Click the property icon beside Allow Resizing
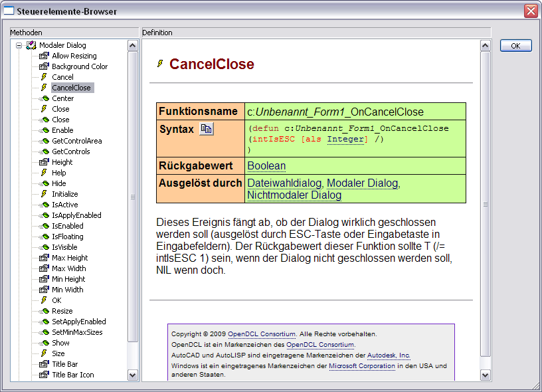The width and height of the screenshot is (542, 392). point(44,56)
